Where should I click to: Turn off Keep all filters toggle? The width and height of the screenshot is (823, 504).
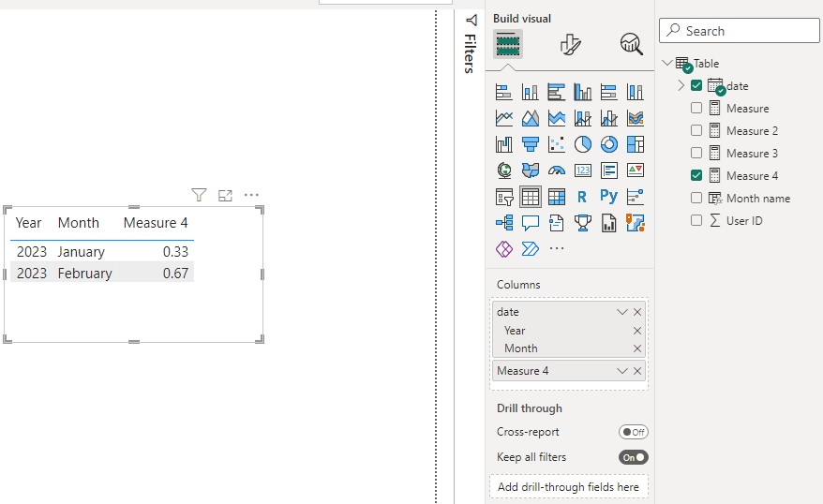pyautogui.click(x=633, y=457)
